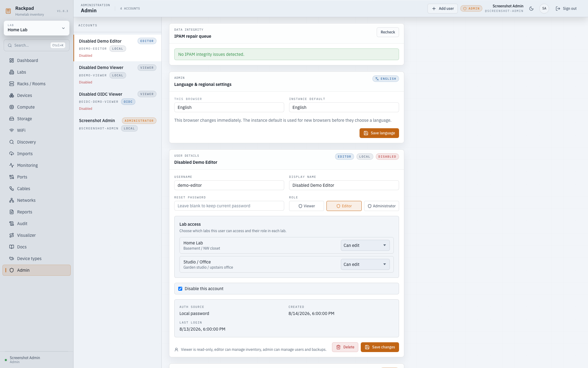Go to the Audit page
Image resolution: width=588 pixels, height=368 pixels.
tap(36, 224)
